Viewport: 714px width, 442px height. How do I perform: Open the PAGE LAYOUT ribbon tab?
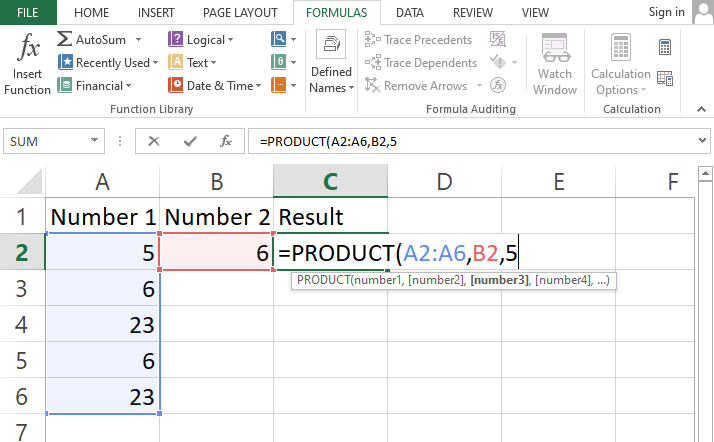(x=239, y=12)
